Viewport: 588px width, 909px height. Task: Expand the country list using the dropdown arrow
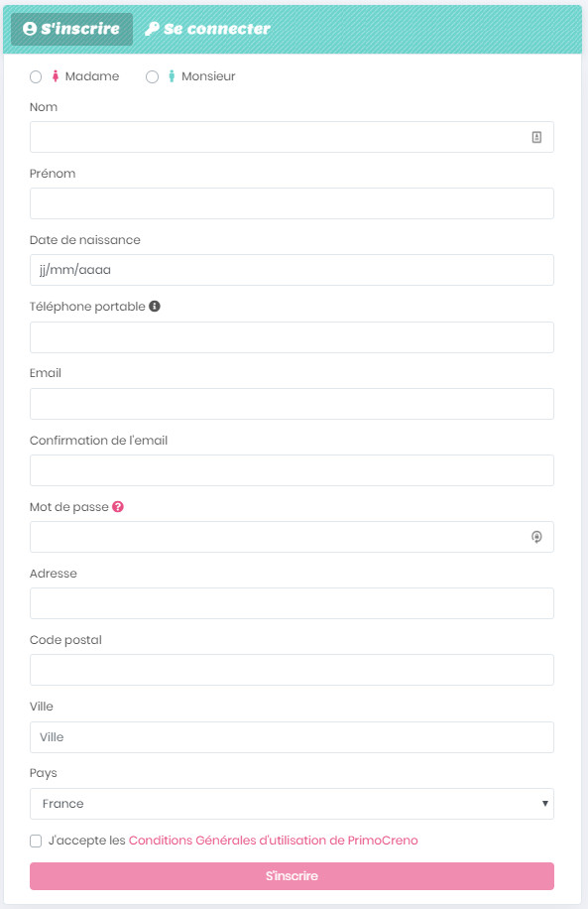(544, 804)
